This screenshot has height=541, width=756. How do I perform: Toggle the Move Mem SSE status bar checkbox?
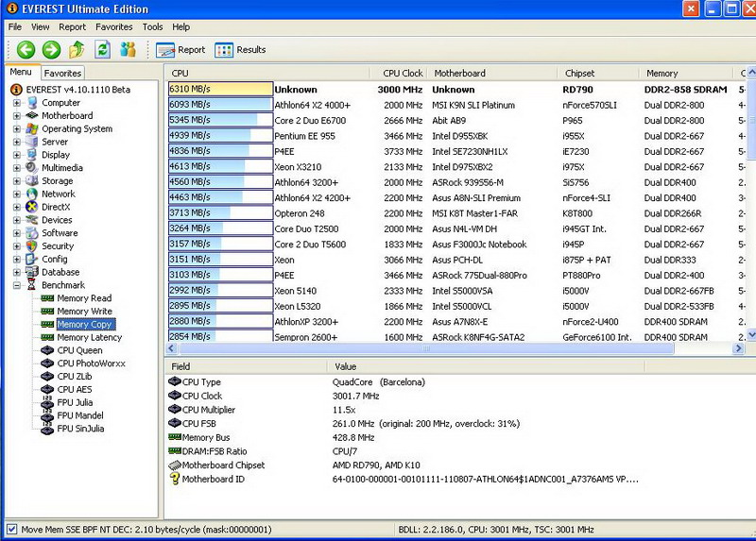click(11, 530)
